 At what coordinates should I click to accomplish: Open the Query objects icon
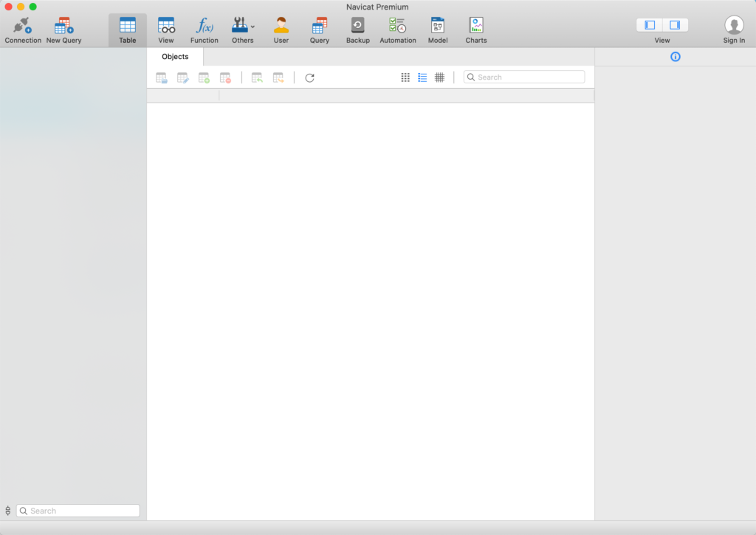click(x=319, y=25)
